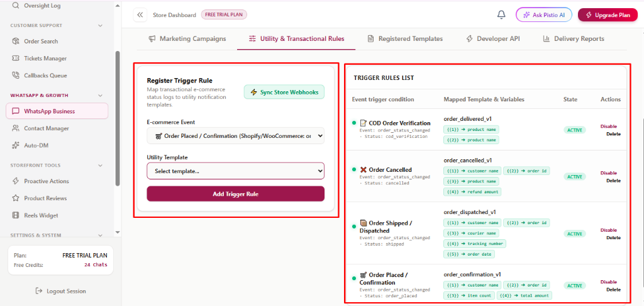Click the Contact Manager people icon
The height and width of the screenshot is (306, 644).
click(16, 128)
